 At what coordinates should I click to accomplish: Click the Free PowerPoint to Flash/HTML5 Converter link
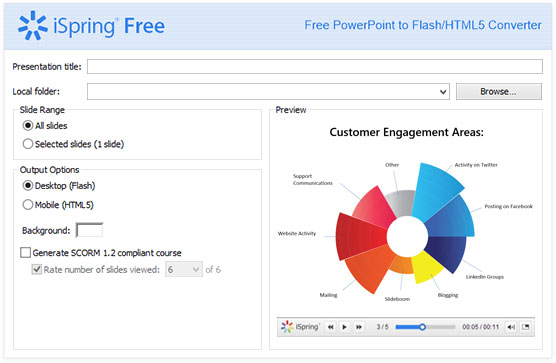click(423, 25)
